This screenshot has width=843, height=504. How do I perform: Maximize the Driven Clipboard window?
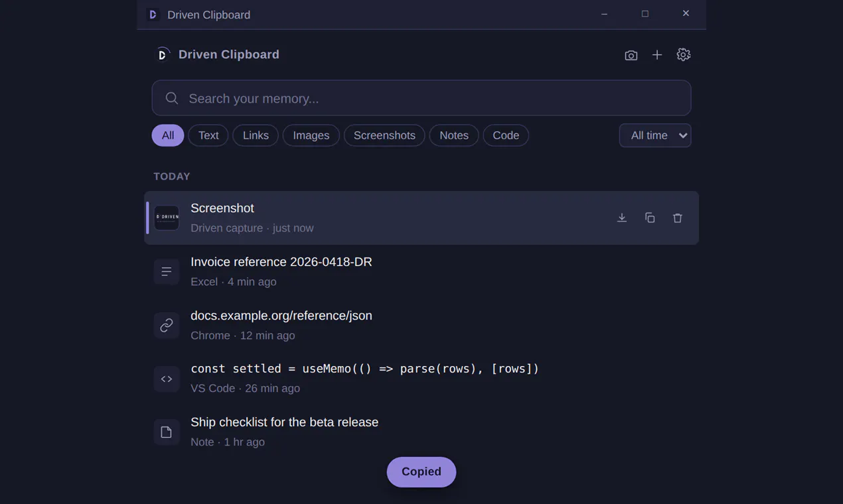(645, 14)
